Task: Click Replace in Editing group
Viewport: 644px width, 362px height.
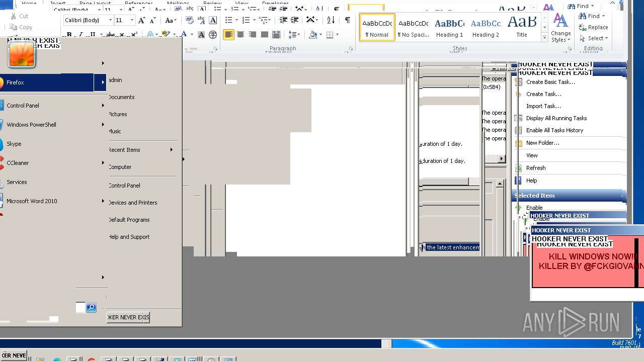Action: click(x=594, y=27)
